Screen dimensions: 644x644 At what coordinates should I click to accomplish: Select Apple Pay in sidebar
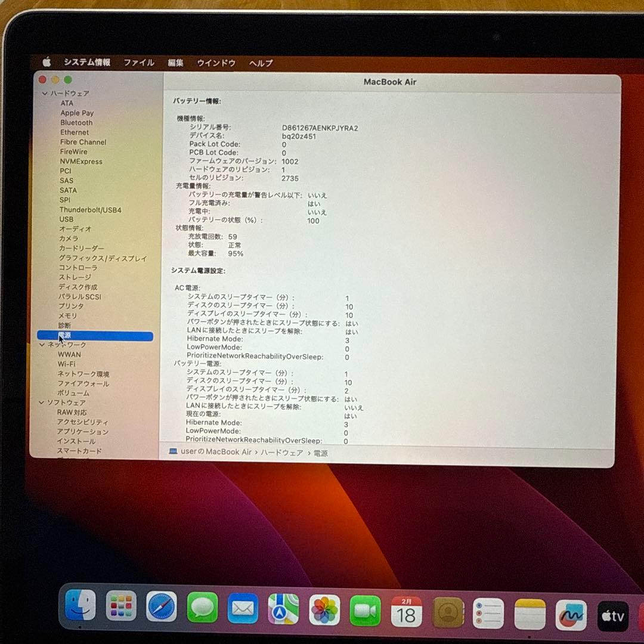[x=77, y=113]
